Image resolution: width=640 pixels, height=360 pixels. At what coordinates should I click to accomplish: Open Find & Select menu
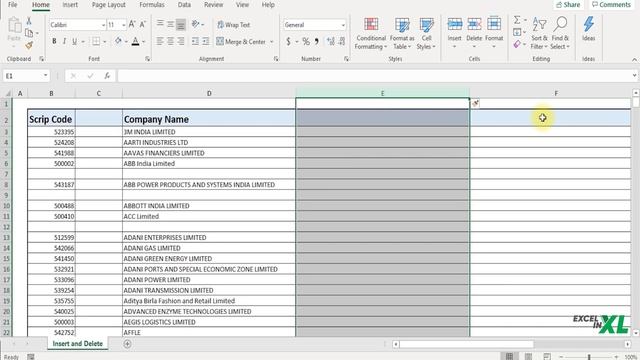(560, 33)
